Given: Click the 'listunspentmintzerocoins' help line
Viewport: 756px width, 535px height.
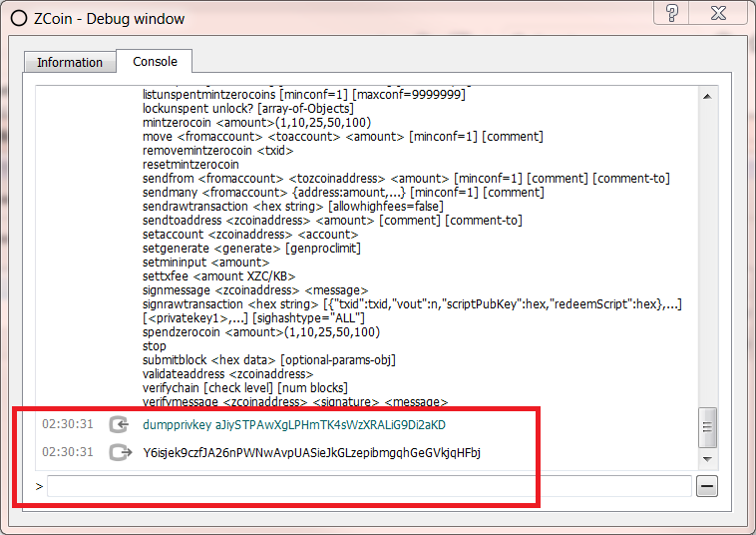Looking at the screenshot, I should [x=304, y=95].
